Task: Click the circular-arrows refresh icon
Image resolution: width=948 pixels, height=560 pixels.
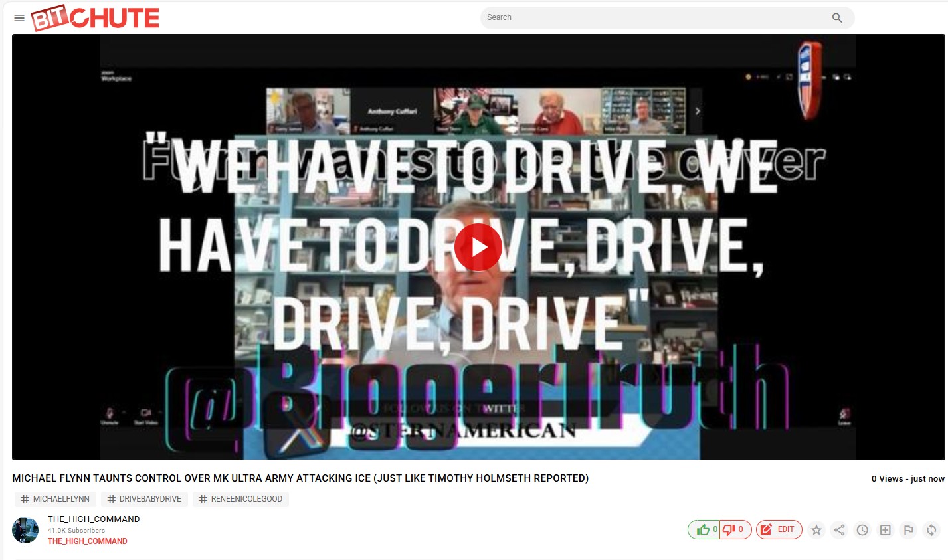Action: pos(931,530)
